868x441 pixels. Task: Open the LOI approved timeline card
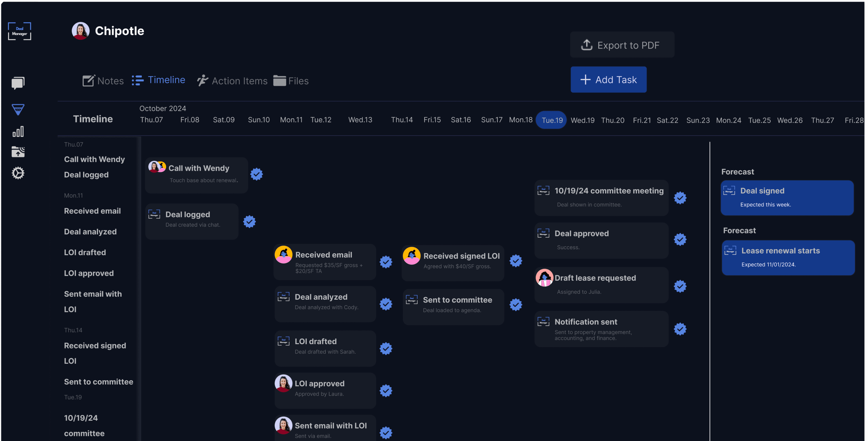[325, 391]
